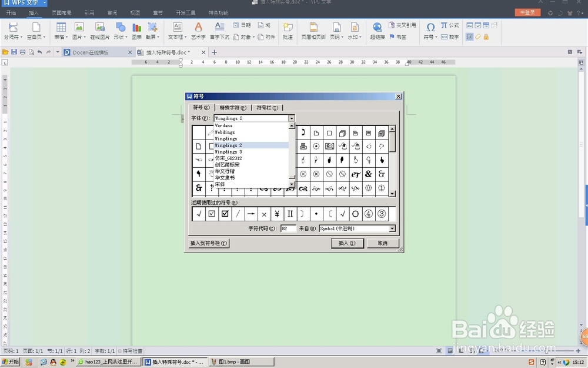Open the 艺术字 word art tool

pos(198,31)
